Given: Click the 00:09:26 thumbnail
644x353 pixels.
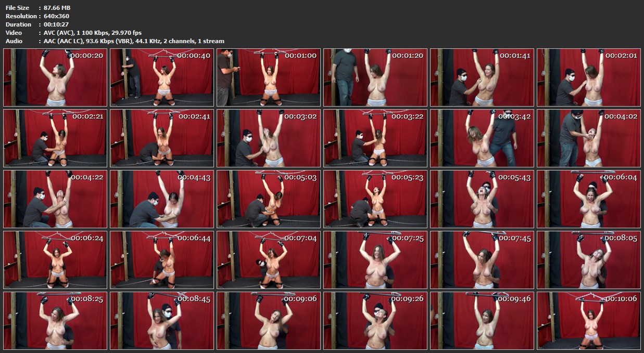Looking at the screenshot, I should tap(375, 320).
